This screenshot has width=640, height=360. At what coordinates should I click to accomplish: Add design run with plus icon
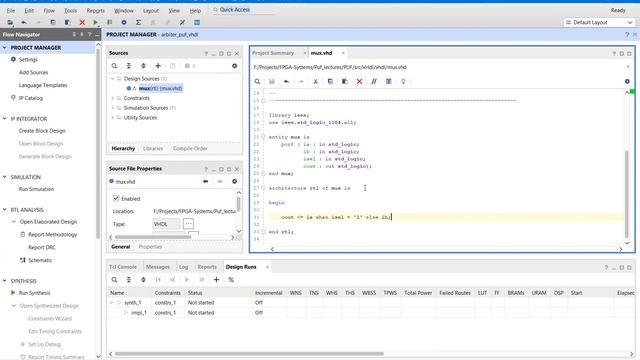pyautogui.click(x=216, y=280)
